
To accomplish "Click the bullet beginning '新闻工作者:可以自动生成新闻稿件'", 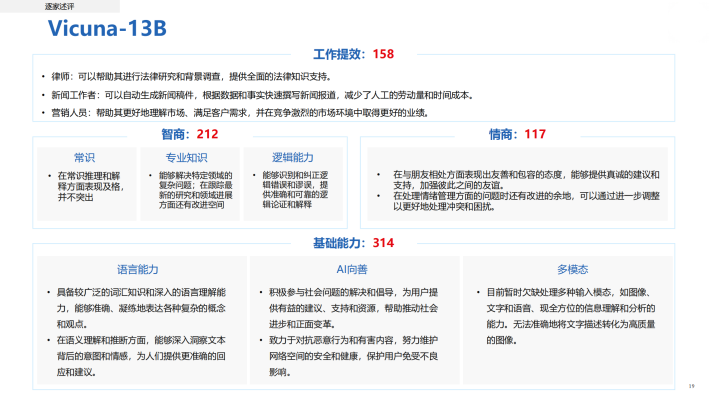I will pyautogui.click(x=263, y=95).
